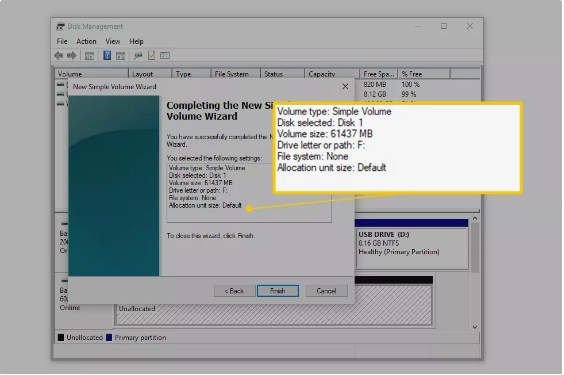The height and width of the screenshot is (375, 564).
Task: Click the Forward navigation arrow in toolbar
Action: click(72, 55)
